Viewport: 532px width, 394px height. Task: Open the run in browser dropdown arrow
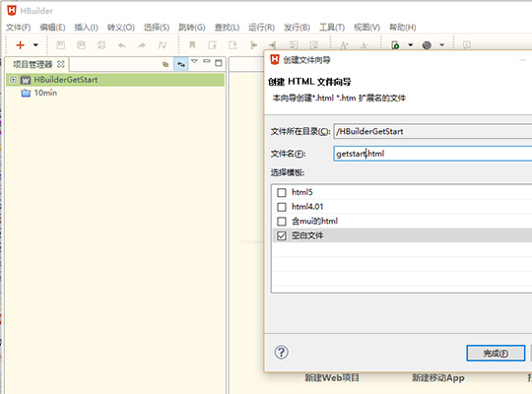[x=410, y=44]
